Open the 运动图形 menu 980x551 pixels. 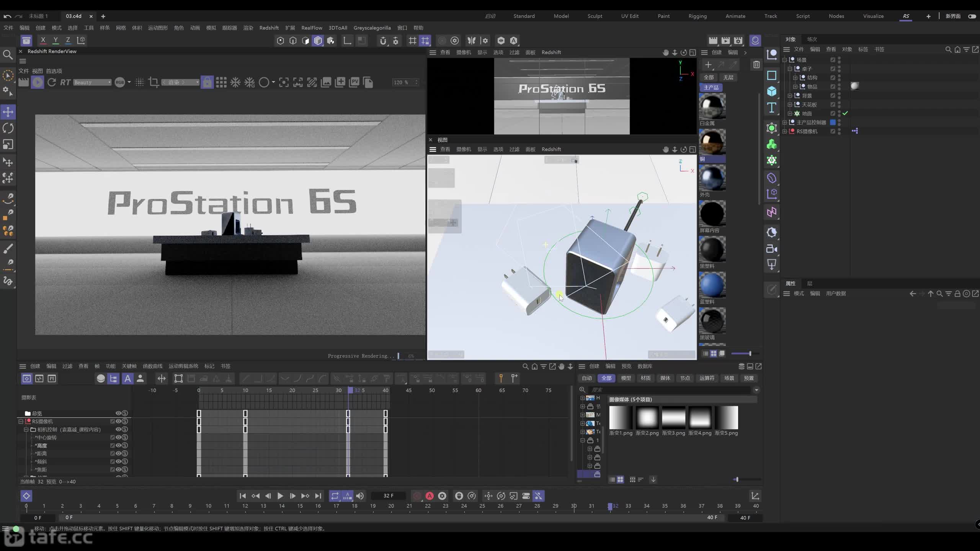click(x=158, y=28)
